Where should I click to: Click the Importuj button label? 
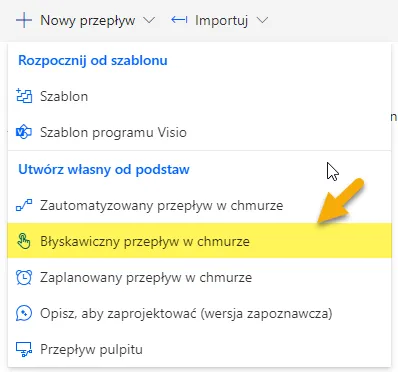222,21
